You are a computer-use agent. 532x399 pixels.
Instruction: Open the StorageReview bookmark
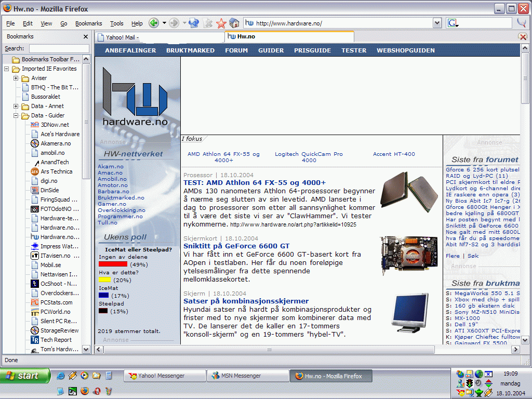click(x=59, y=330)
